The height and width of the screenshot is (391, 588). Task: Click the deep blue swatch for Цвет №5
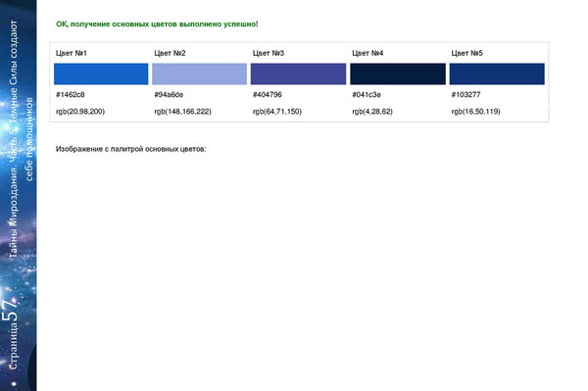(497, 73)
